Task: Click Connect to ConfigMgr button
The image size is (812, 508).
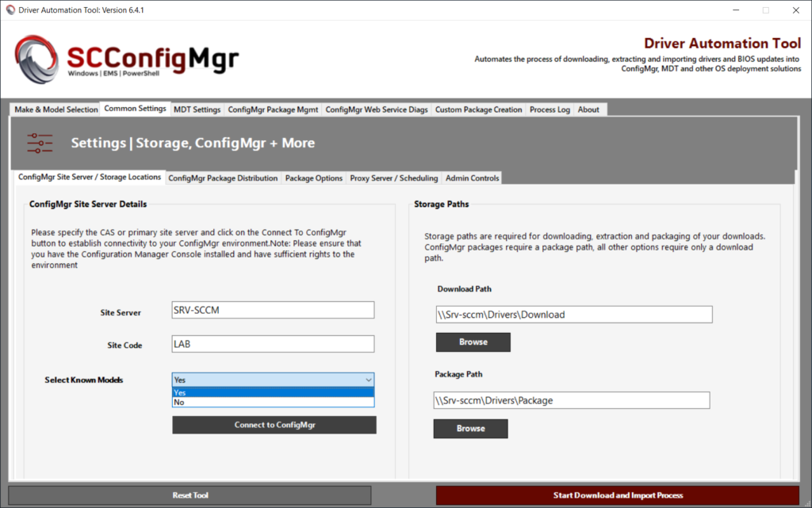Action: (274, 425)
